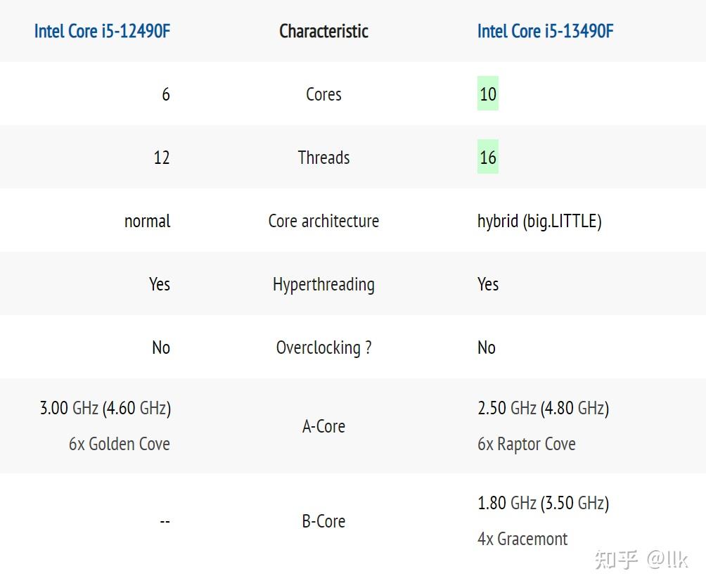
Task: Click the Overclocking ? label
Action: click(x=323, y=347)
